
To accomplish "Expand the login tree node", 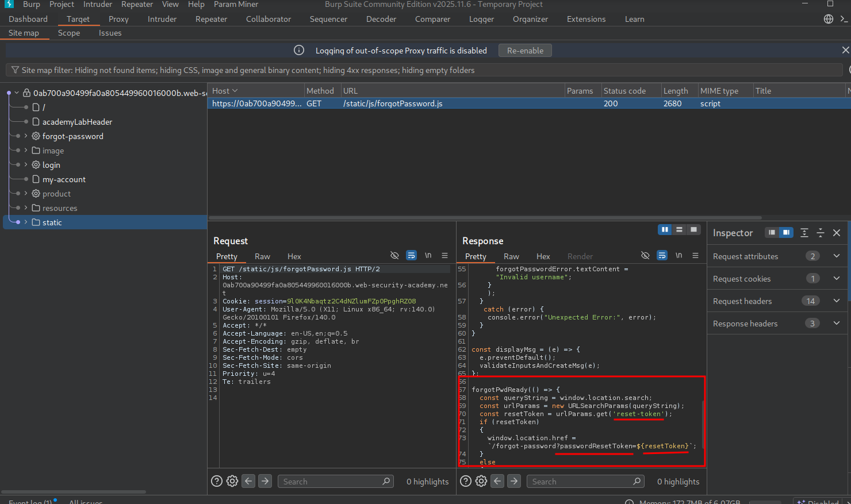I will [26, 164].
